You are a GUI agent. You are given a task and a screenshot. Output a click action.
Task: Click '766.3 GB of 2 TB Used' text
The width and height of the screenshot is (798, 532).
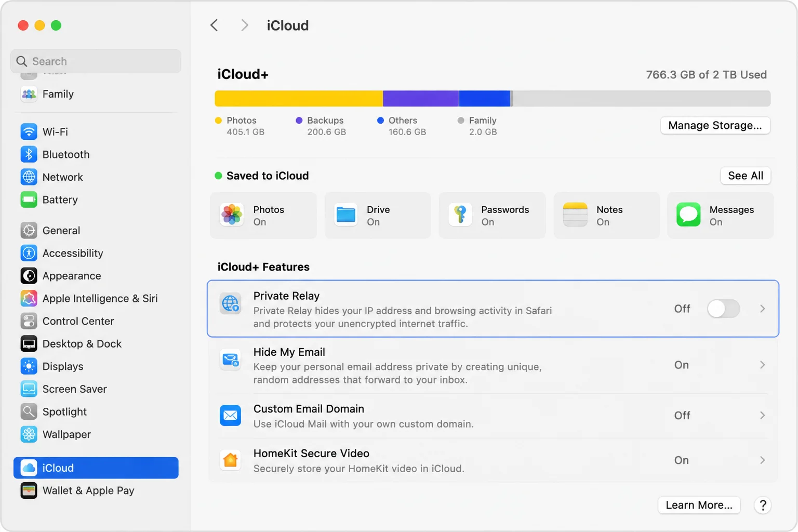point(707,75)
